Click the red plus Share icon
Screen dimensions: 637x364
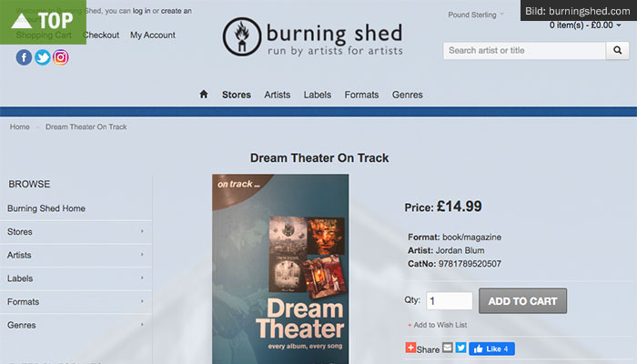(x=410, y=348)
